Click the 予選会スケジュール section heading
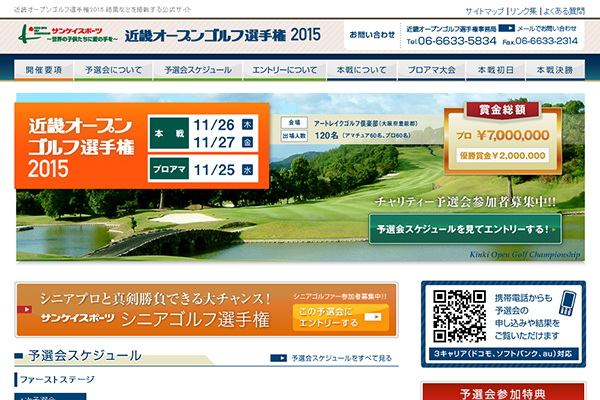The width and height of the screenshot is (600, 400). click(x=85, y=356)
